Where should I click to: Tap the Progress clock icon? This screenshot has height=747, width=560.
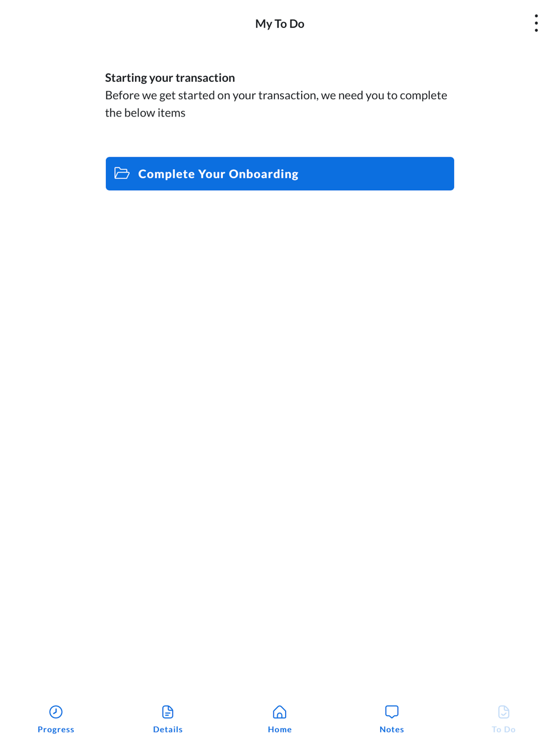pyautogui.click(x=56, y=712)
